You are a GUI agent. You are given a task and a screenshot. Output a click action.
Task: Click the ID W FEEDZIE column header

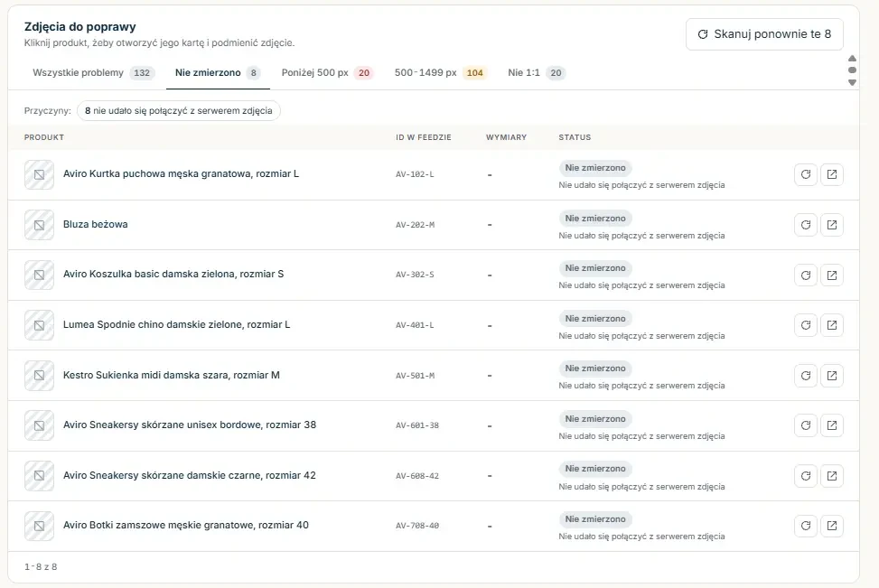point(424,137)
